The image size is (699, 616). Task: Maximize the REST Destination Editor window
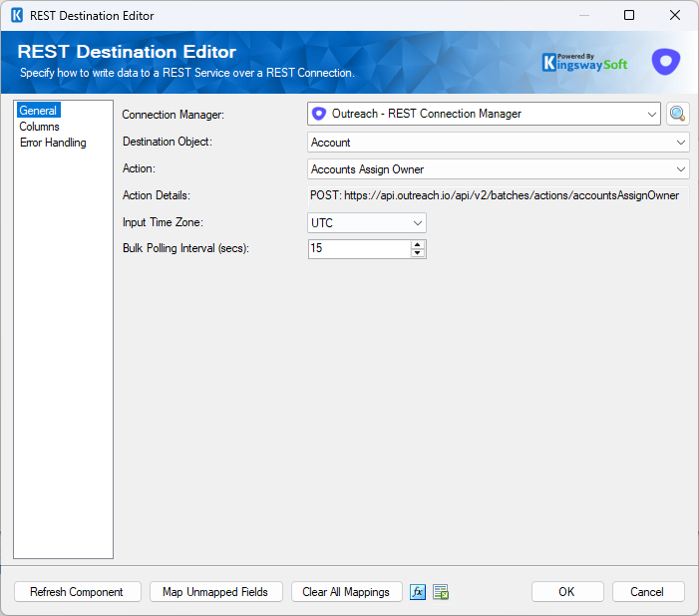(x=629, y=15)
